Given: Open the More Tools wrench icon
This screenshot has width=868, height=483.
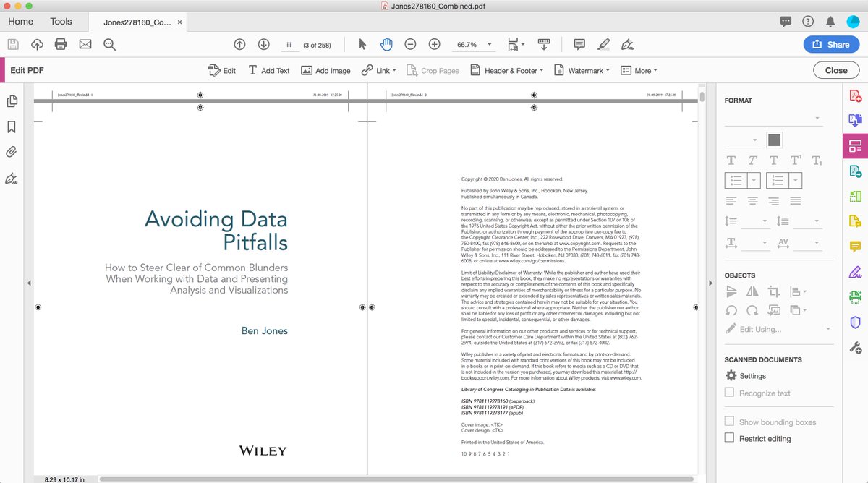Looking at the screenshot, I should (855, 348).
